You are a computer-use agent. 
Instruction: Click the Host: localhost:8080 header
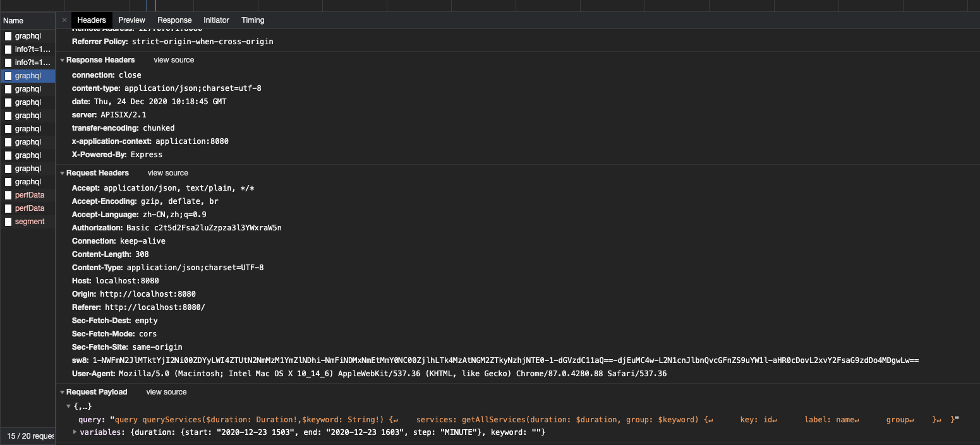[116, 281]
